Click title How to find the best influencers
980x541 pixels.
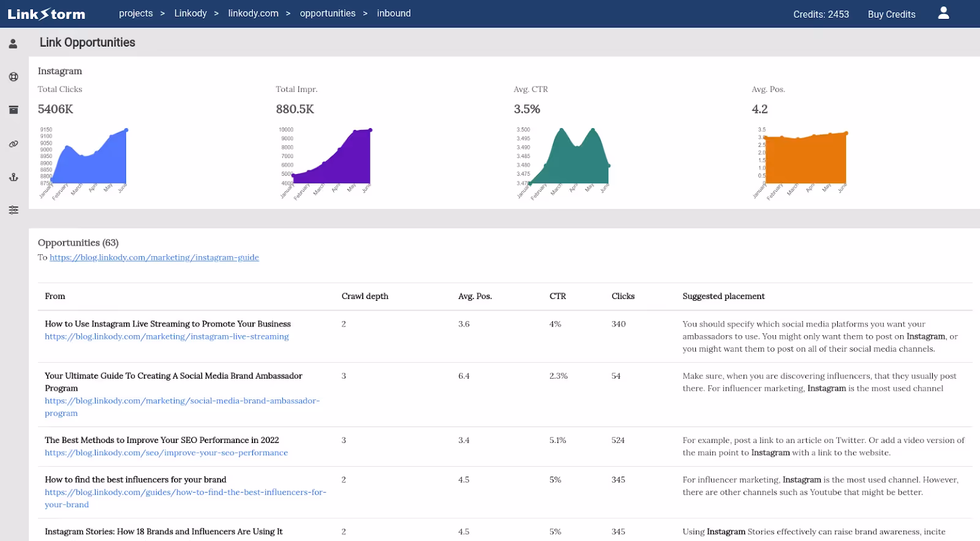coord(135,480)
